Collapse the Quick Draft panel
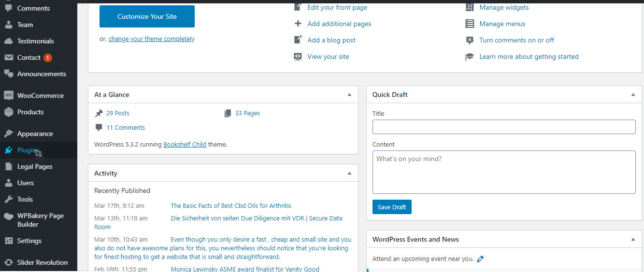This screenshot has width=644, height=272. pos(633,95)
